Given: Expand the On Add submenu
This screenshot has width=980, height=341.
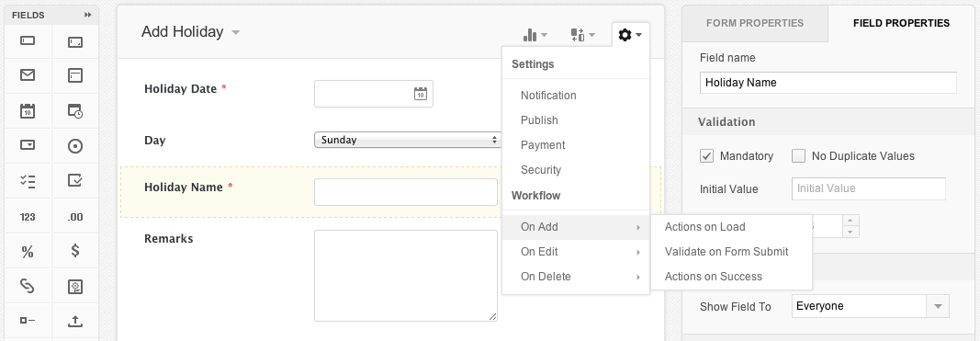Looking at the screenshot, I should (576, 227).
